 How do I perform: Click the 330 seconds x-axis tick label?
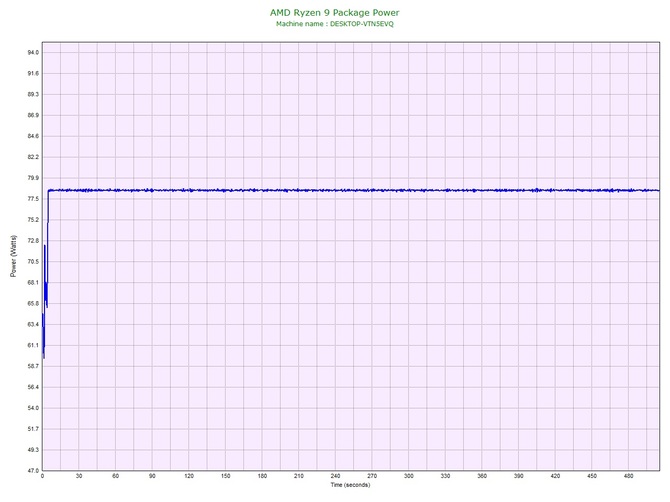pyautogui.click(x=445, y=476)
